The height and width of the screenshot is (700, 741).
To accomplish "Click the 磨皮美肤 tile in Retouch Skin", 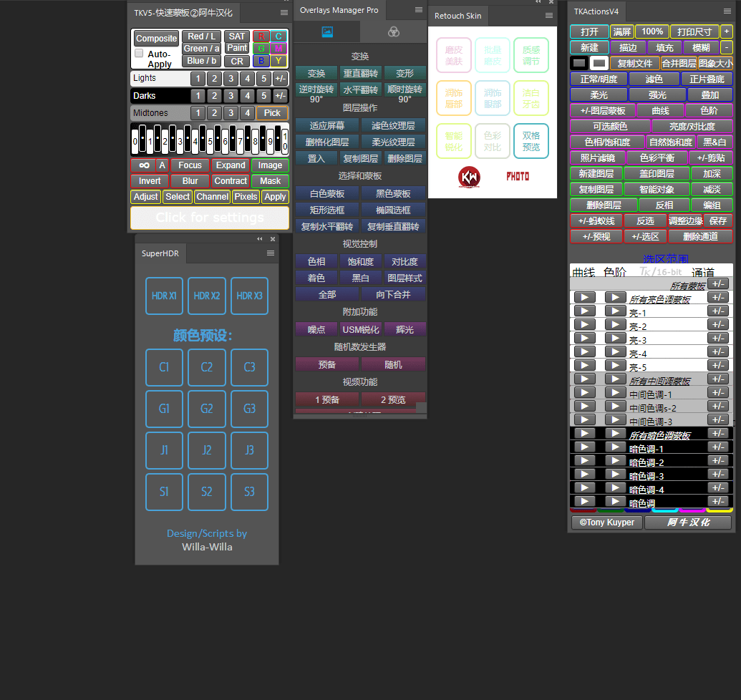I will tap(454, 55).
